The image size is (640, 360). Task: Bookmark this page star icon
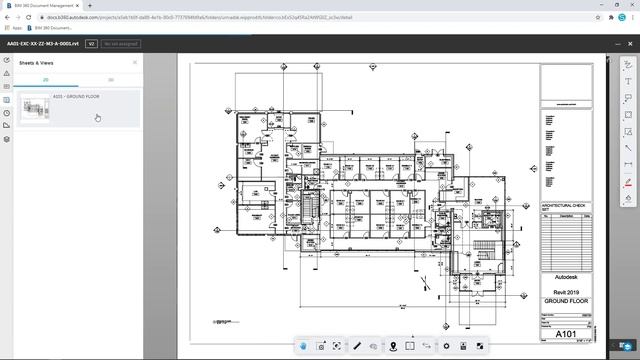click(x=598, y=18)
